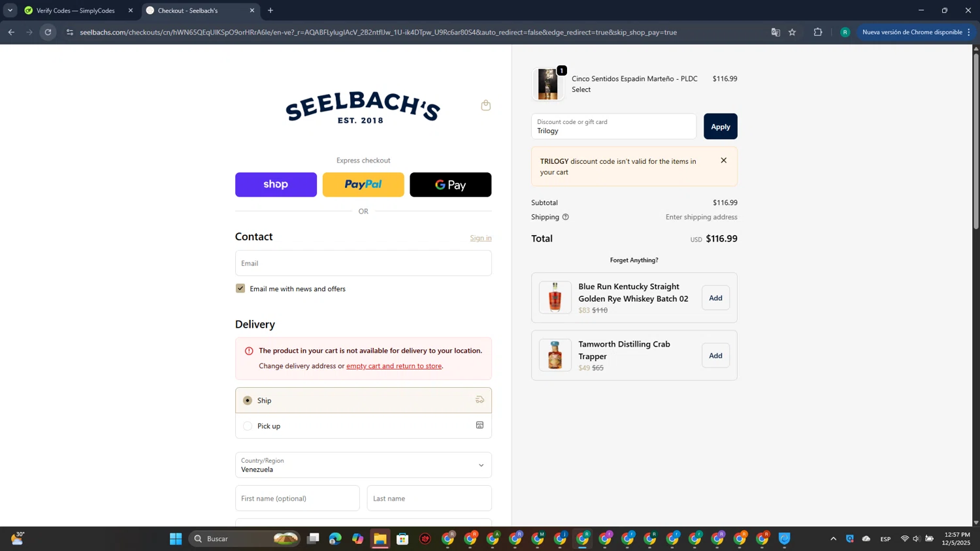Viewport: 980px width, 551px height.
Task: Click the Seelbach's logo
Action: click(x=363, y=107)
